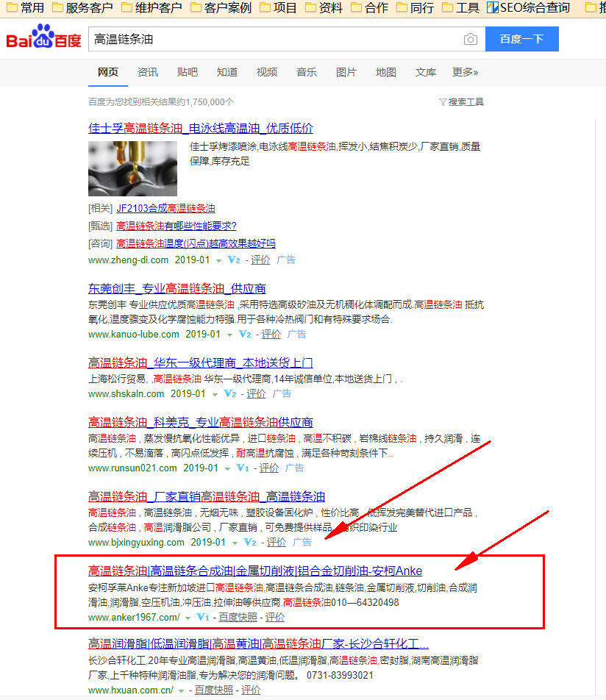Click 评价 next to runsun021.com

point(269,468)
